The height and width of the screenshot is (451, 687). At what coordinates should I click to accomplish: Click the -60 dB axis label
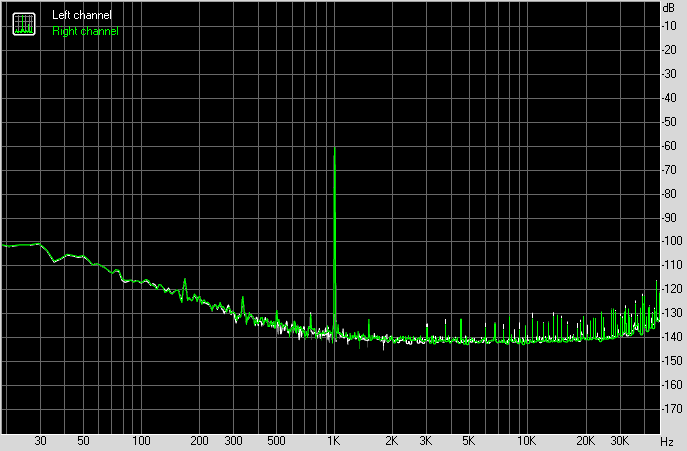pyautogui.click(x=668, y=146)
